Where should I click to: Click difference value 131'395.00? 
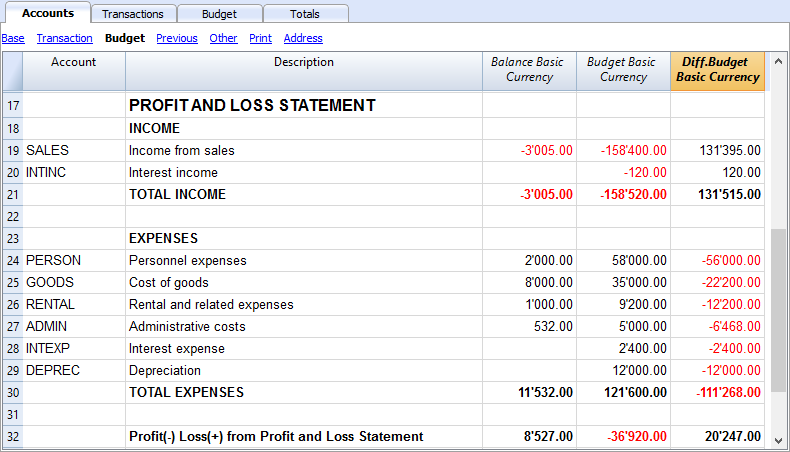point(717,151)
